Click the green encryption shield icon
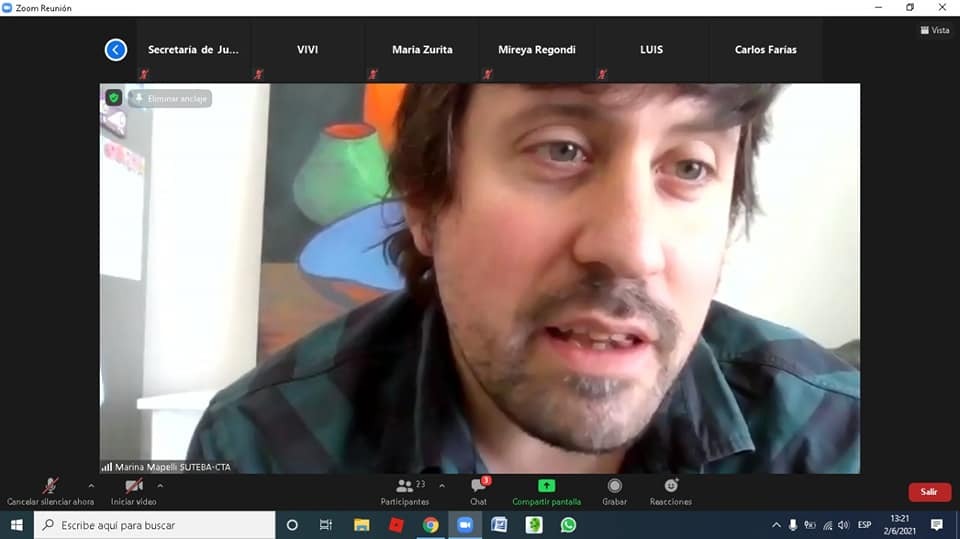960x539 pixels. pos(114,98)
